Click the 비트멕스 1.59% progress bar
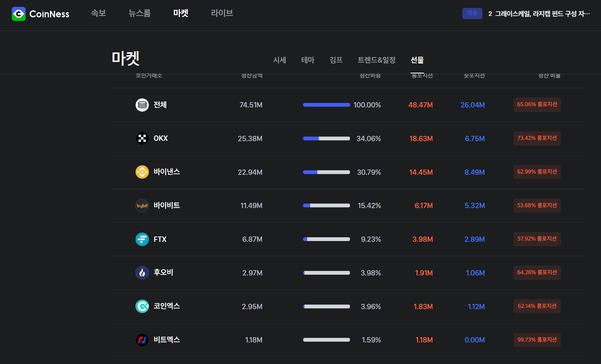The image size is (601, 364). point(326,340)
